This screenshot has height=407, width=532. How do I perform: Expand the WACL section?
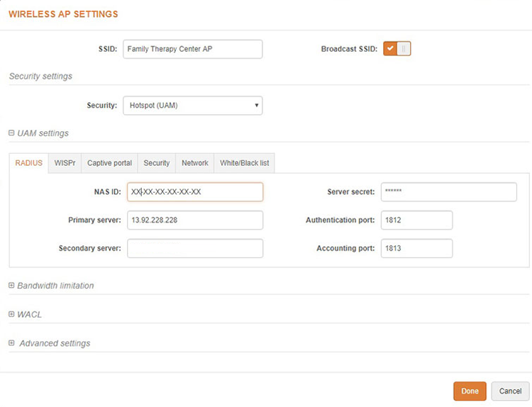click(12, 314)
